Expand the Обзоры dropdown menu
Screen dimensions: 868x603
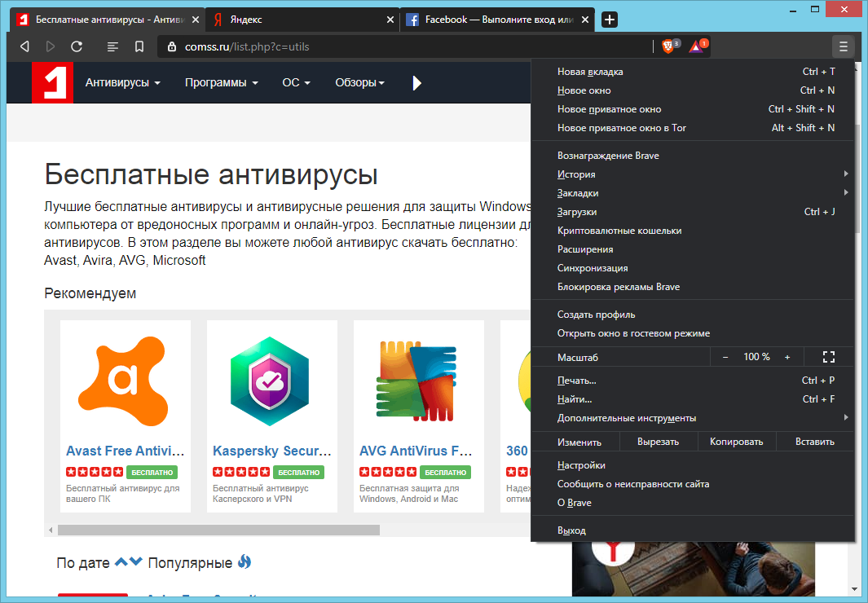(359, 82)
